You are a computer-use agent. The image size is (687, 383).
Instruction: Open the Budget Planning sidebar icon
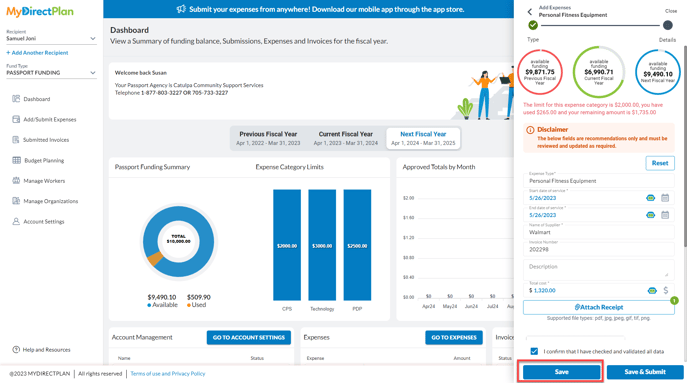click(17, 160)
